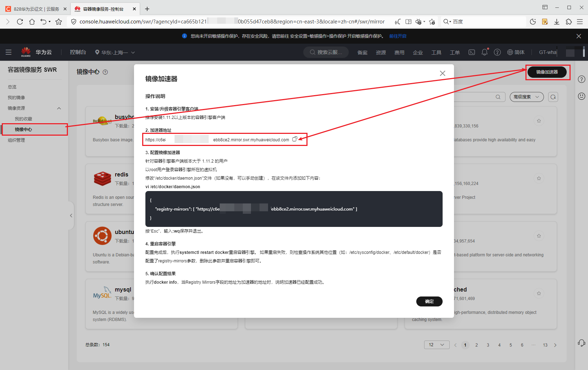Open notifications bell icon
The image size is (588, 370).
tap(485, 52)
